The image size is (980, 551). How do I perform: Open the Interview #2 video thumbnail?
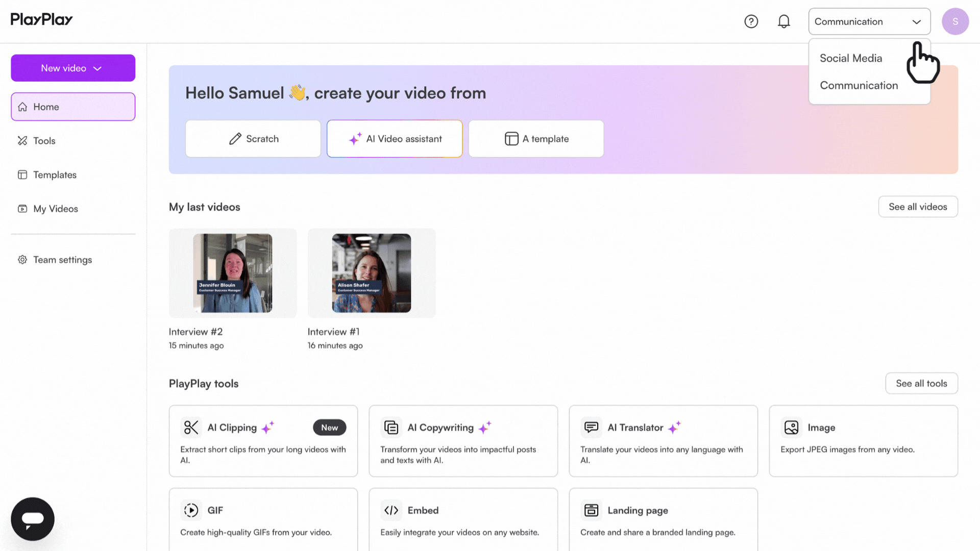[233, 273]
